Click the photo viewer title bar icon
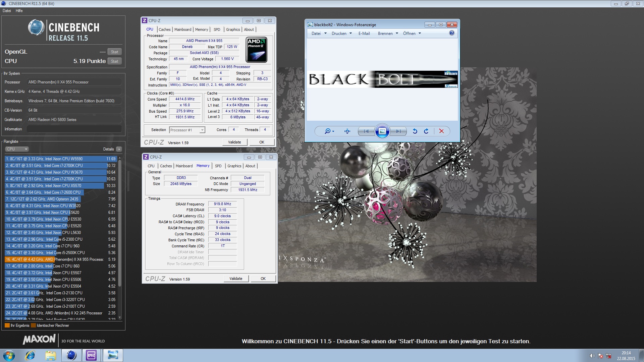The height and width of the screenshot is (362, 644). pyautogui.click(x=310, y=24)
